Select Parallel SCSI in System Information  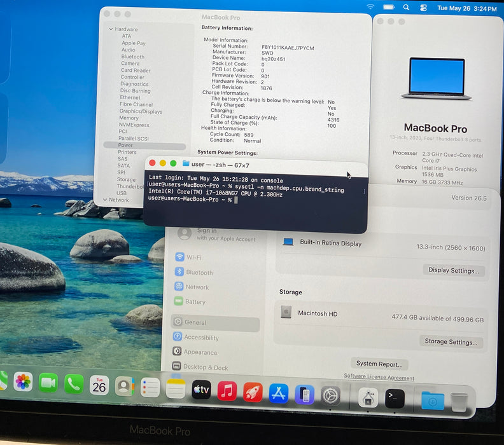pos(134,139)
